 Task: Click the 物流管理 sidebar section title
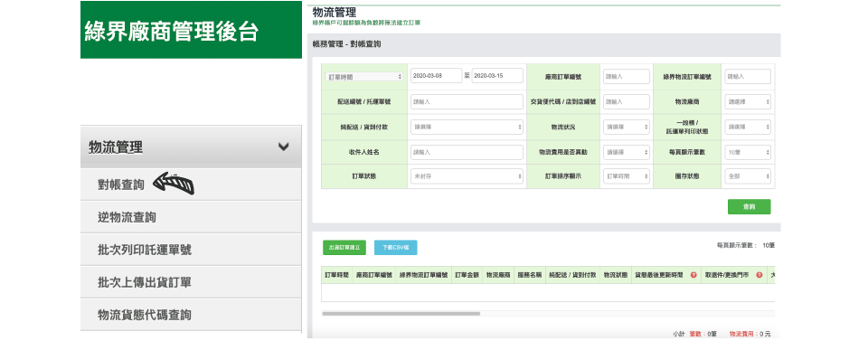point(116,147)
